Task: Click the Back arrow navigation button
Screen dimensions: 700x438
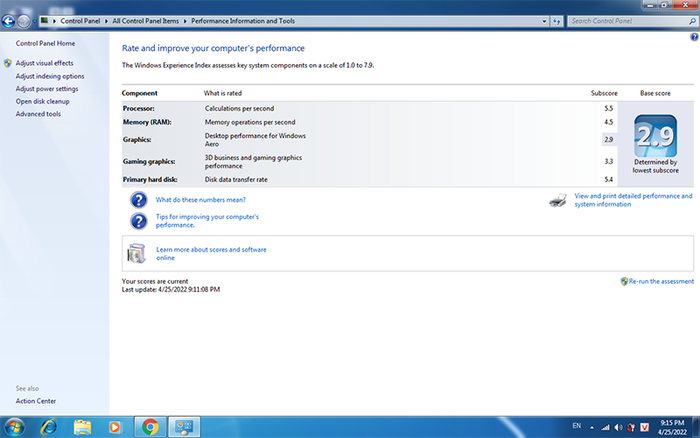Action: point(11,20)
